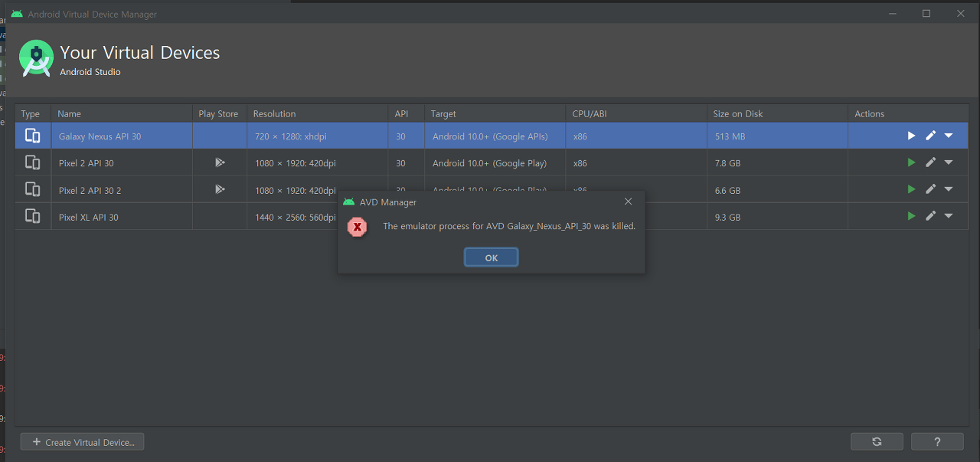Viewport: 980px width, 462px height.
Task: Close the AVD Manager error dialog
Action: pyautogui.click(x=628, y=202)
